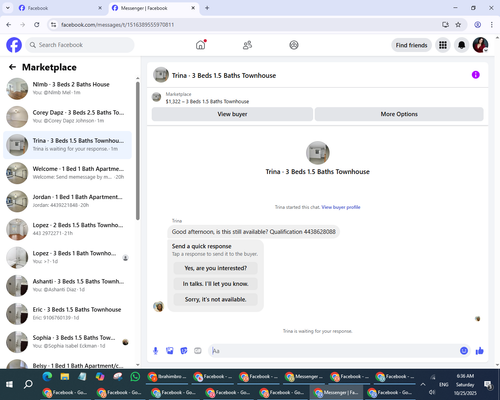Switch to the first Facebook tab

click(x=61, y=8)
